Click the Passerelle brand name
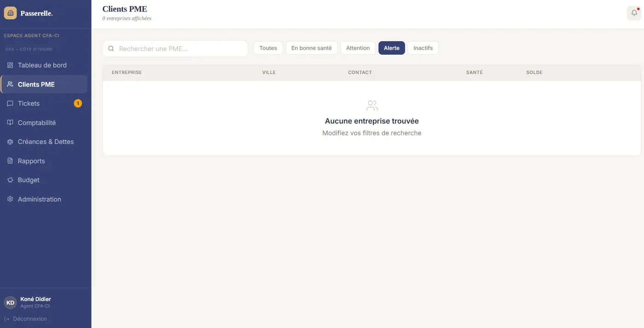This screenshot has height=328, width=644. tap(37, 13)
